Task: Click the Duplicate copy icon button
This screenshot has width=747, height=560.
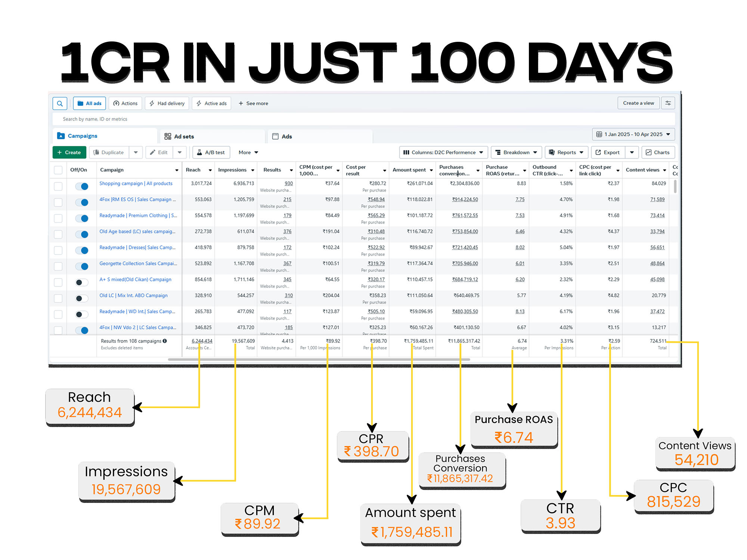Action: coord(109,152)
